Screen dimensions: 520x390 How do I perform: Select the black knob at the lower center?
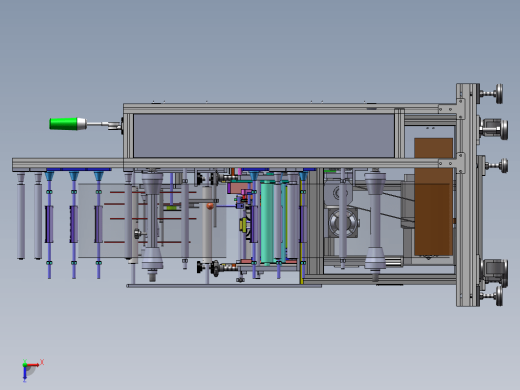(200, 267)
